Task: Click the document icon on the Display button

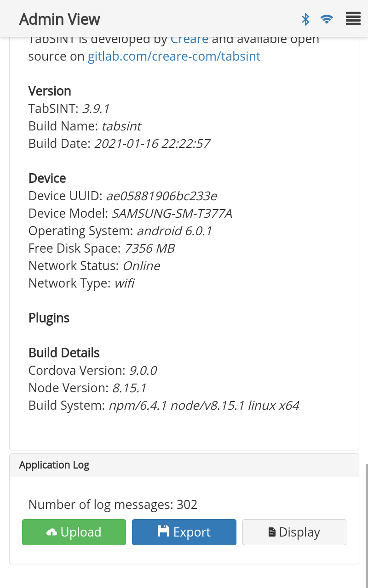Action: coord(272,532)
